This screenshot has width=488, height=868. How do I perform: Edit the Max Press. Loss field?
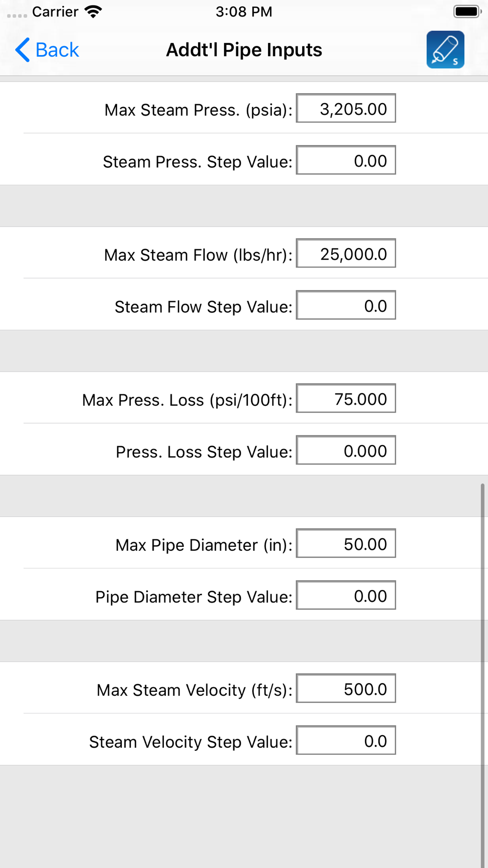pos(346,398)
